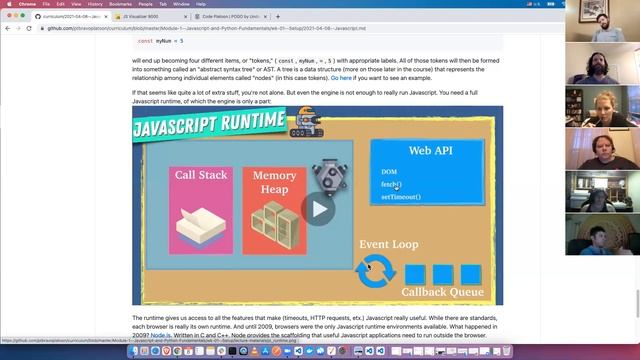The image size is (640, 360).
Task: Select the GitHub curriculum tab
Action: (x=71, y=17)
